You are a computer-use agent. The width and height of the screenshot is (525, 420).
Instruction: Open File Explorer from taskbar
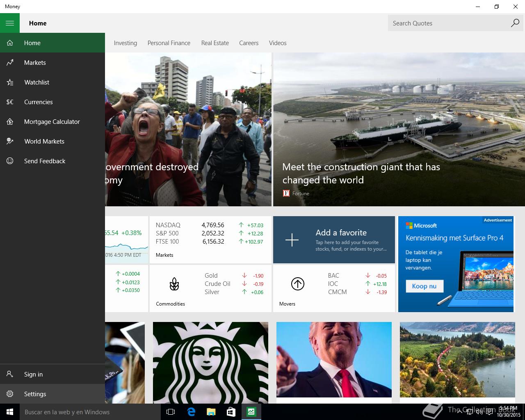click(x=211, y=412)
